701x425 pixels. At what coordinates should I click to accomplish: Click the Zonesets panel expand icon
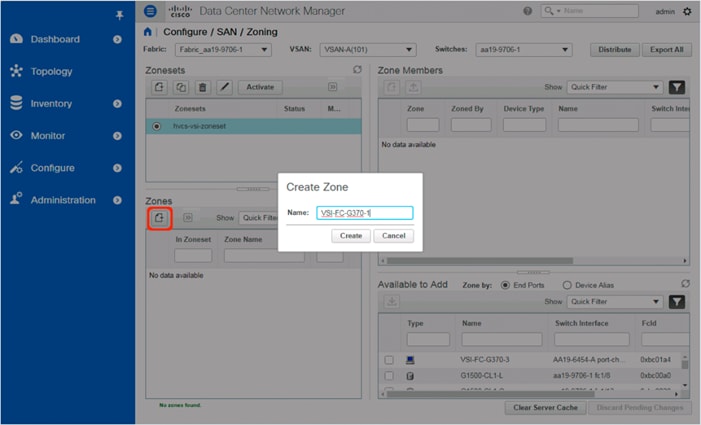click(x=333, y=87)
